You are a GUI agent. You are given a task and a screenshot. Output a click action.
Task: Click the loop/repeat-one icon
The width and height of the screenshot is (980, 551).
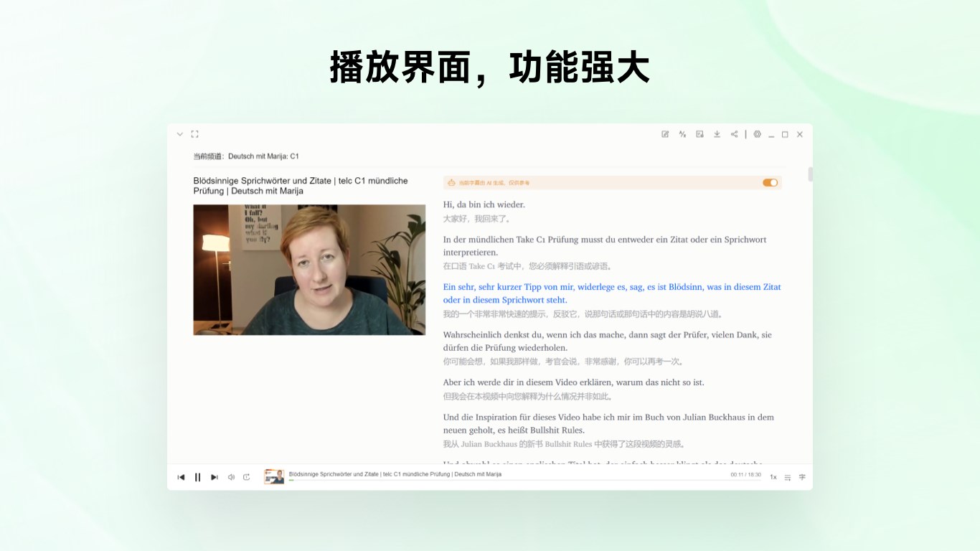[247, 477]
